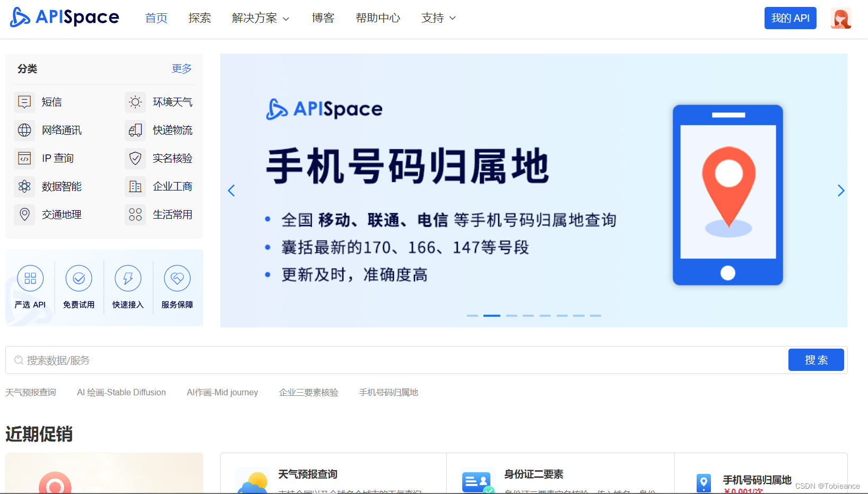
Task: Select the last banner slide indicator
Action: click(595, 316)
